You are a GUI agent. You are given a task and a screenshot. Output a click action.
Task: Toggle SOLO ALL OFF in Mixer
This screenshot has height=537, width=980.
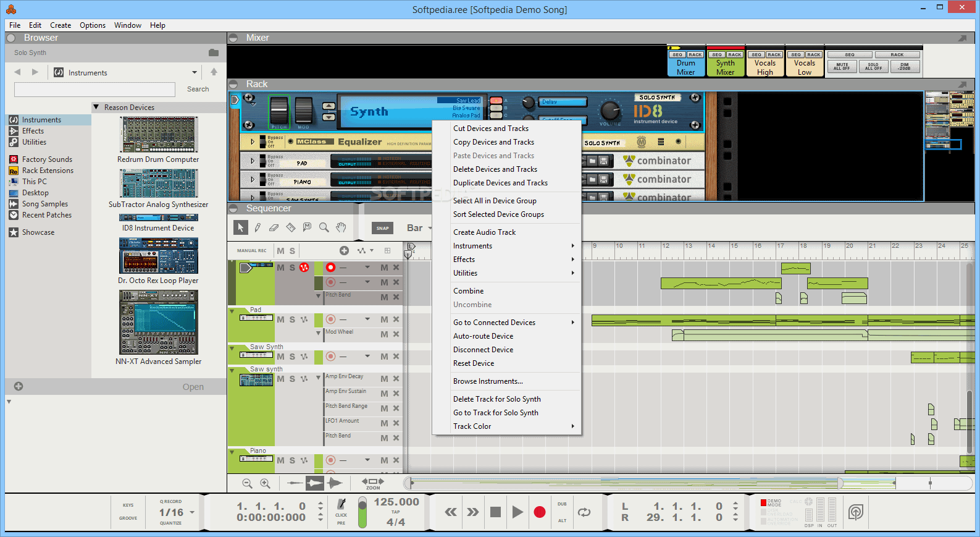pyautogui.click(x=873, y=67)
